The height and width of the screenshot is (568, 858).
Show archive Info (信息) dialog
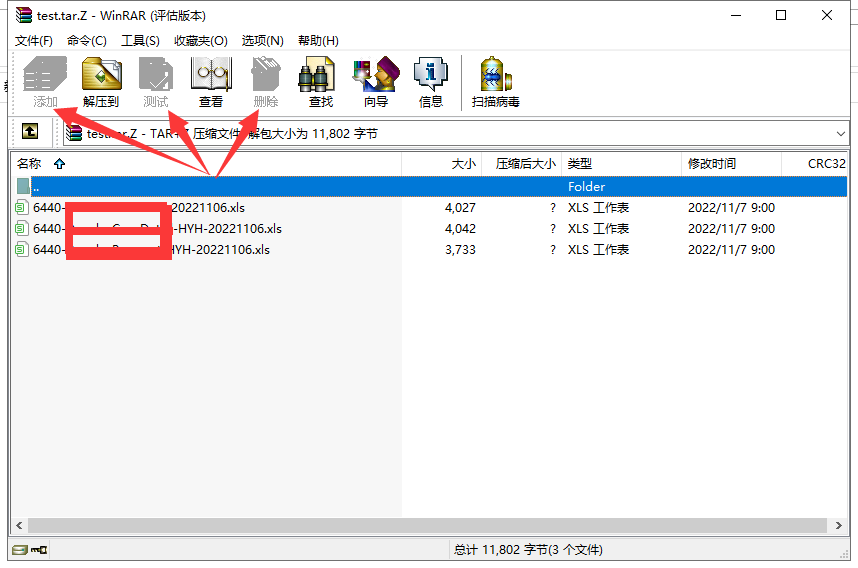[431, 81]
